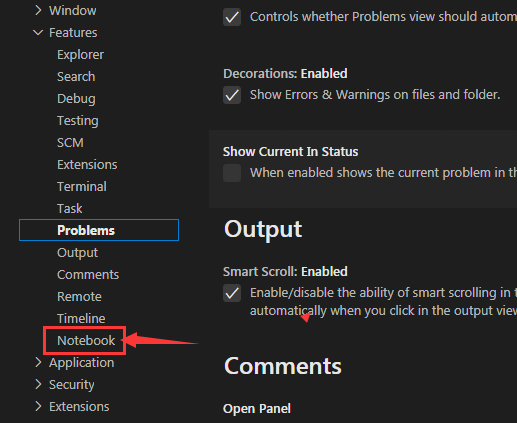Jump to Output settings category
The height and width of the screenshot is (423, 517).
point(77,253)
